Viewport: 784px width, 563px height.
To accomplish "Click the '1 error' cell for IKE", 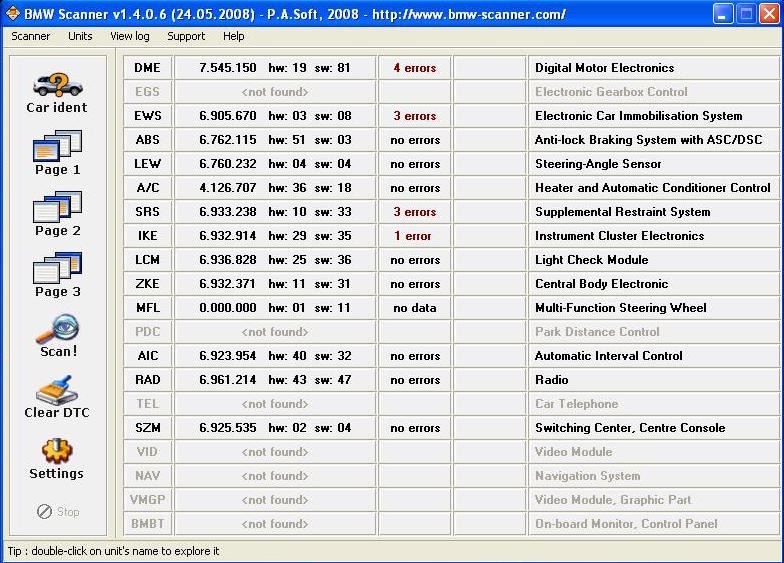I will [414, 236].
